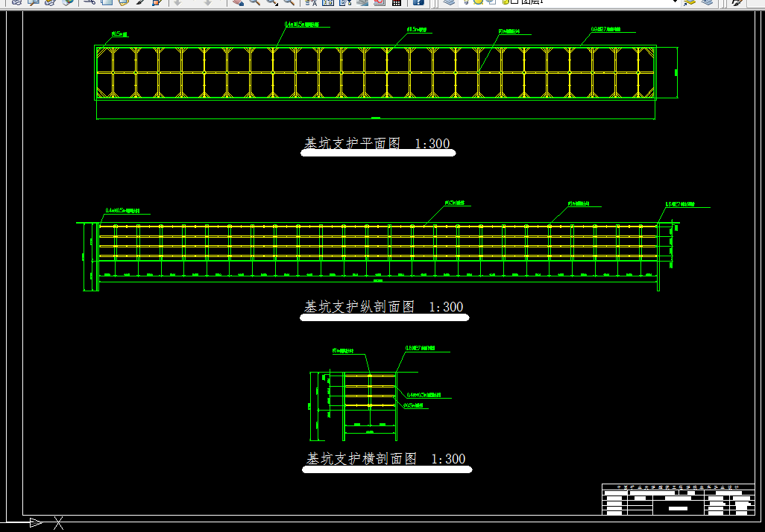Click the Layer Previous icon
This screenshot has height=532, width=765.
pos(707,2)
